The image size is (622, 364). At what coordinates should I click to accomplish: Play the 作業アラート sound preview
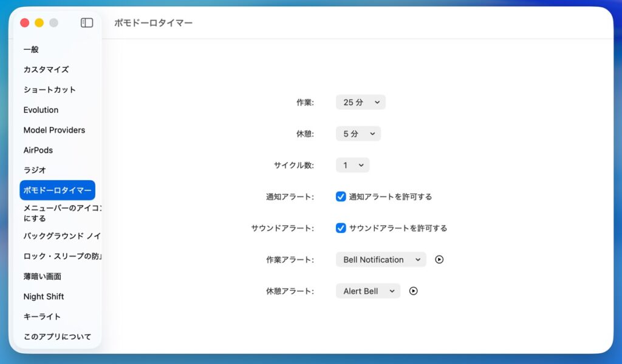439,260
